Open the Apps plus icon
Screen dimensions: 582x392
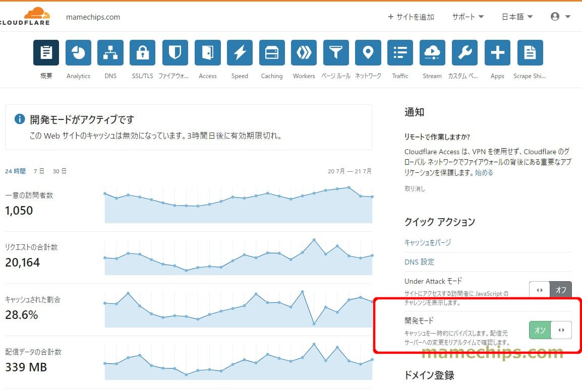[x=497, y=53]
